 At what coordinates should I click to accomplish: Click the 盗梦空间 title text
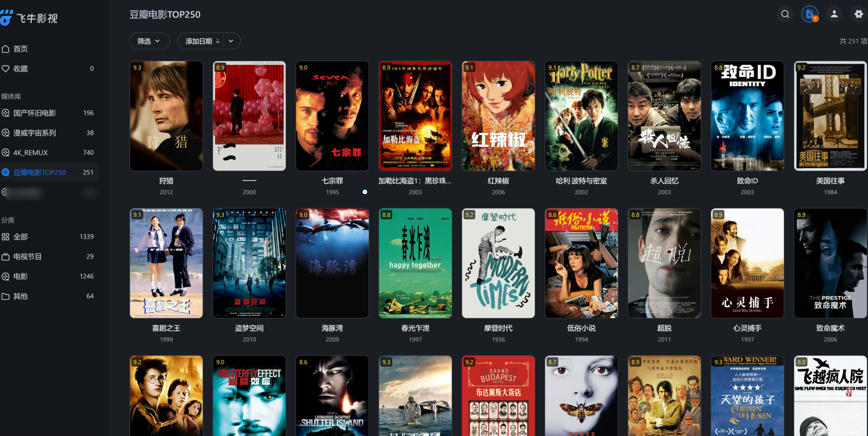pyautogui.click(x=249, y=328)
